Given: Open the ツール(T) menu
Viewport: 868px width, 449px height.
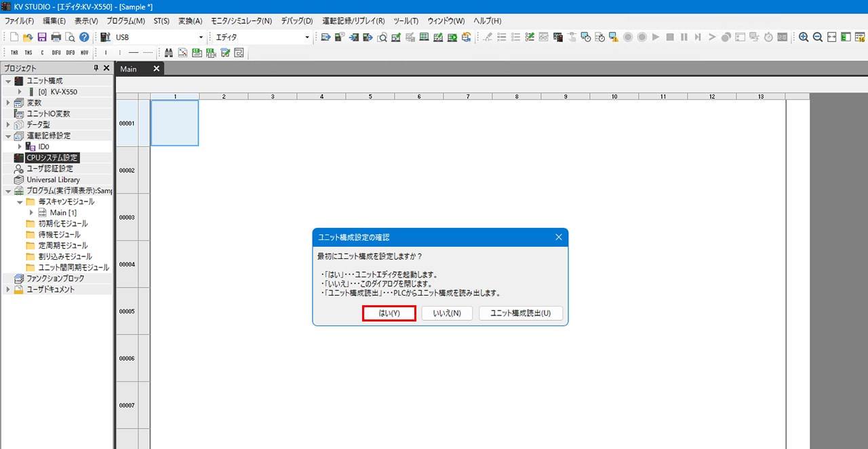Looking at the screenshot, I should click(406, 21).
